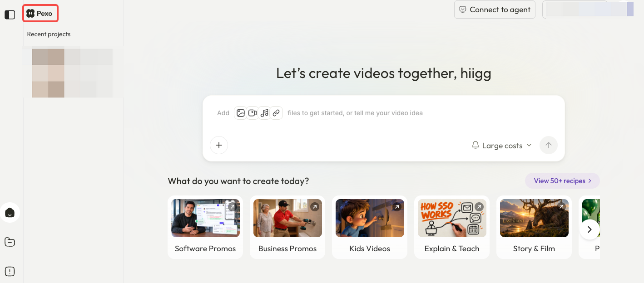Add a video file via camera icon
The width and height of the screenshot is (644, 283).
[253, 113]
